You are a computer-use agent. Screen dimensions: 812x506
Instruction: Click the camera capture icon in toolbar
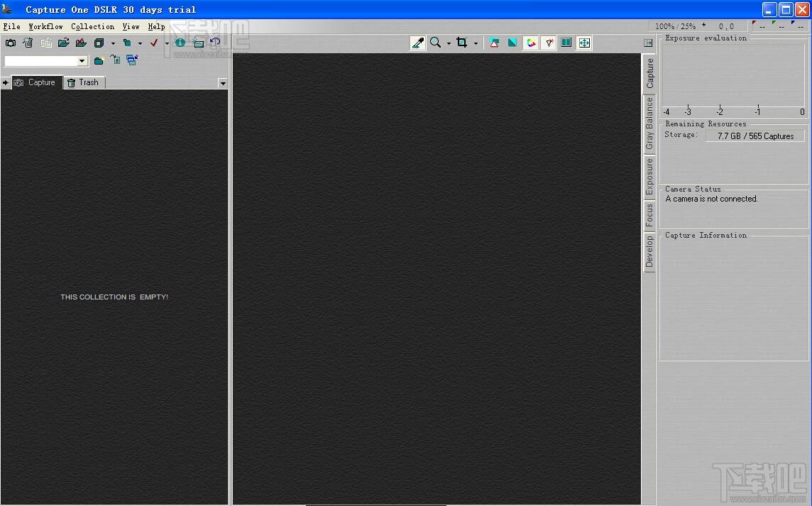11,43
